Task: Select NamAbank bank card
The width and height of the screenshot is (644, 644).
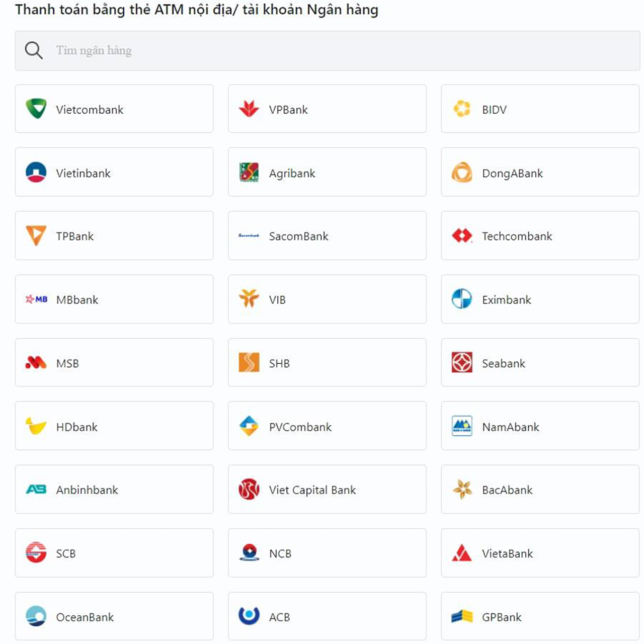Action: tap(540, 426)
